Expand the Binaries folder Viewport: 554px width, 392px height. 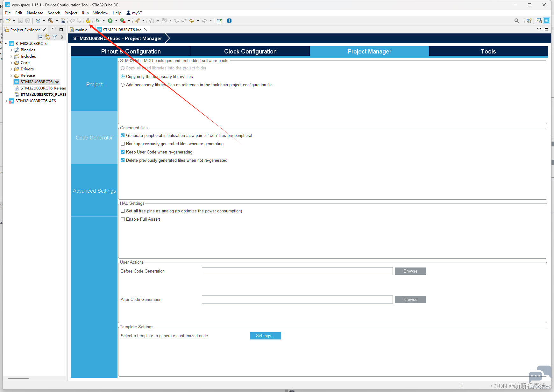tap(11, 50)
